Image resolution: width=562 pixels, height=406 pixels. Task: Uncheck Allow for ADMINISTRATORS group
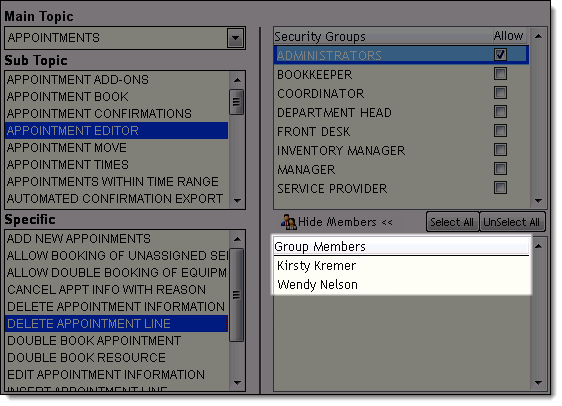[500, 54]
